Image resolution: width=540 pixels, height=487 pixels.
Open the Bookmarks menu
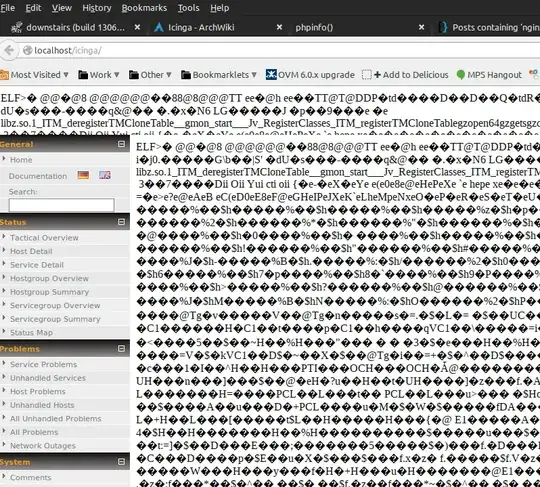[x=144, y=8]
